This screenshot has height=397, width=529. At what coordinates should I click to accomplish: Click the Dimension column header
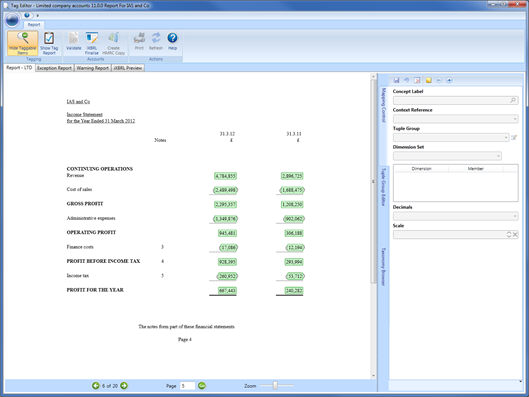click(421, 169)
